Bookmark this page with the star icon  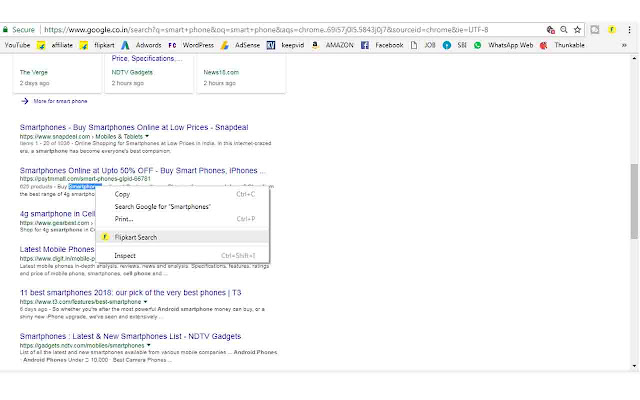[x=577, y=30]
